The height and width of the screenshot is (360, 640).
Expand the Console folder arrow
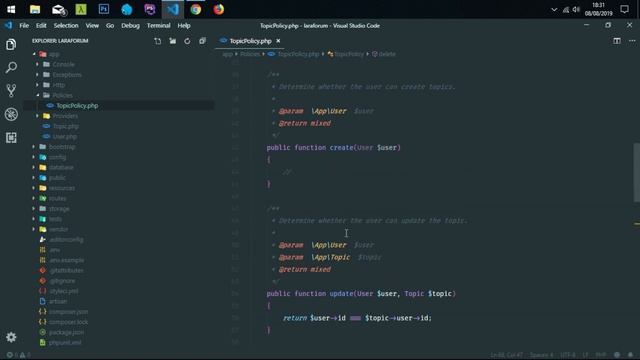tap(38, 64)
